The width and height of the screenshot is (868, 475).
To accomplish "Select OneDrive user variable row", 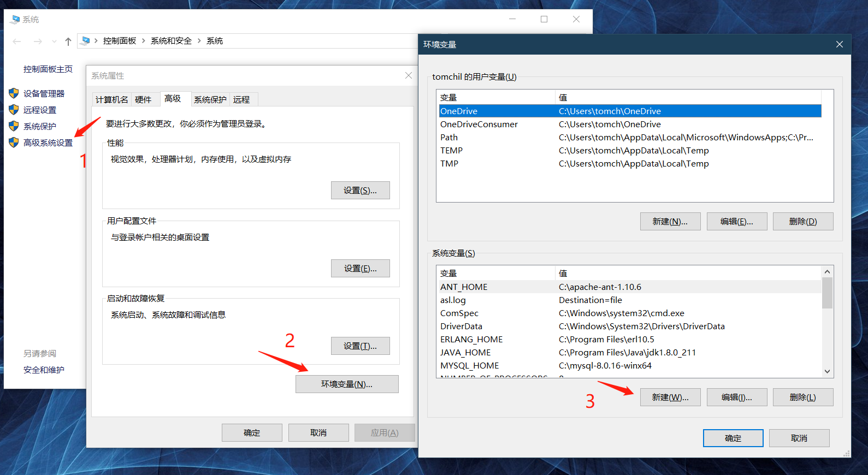I will pyautogui.click(x=630, y=111).
